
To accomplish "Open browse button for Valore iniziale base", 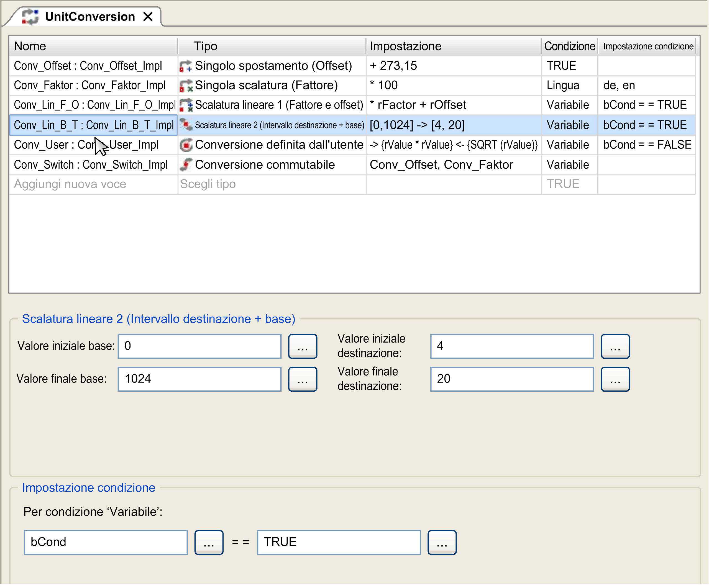I will pyautogui.click(x=303, y=346).
